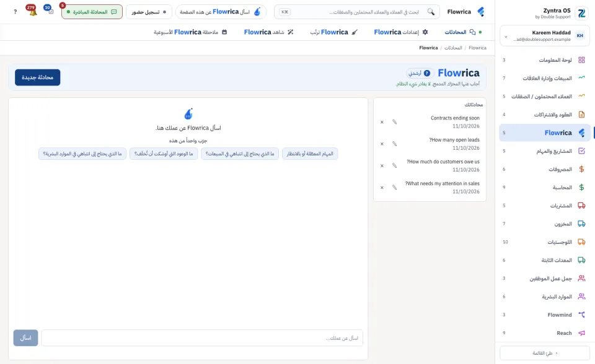
Task: Rename the 'Contracts ending soon' conversation with its pencil
Action: pos(395,122)
